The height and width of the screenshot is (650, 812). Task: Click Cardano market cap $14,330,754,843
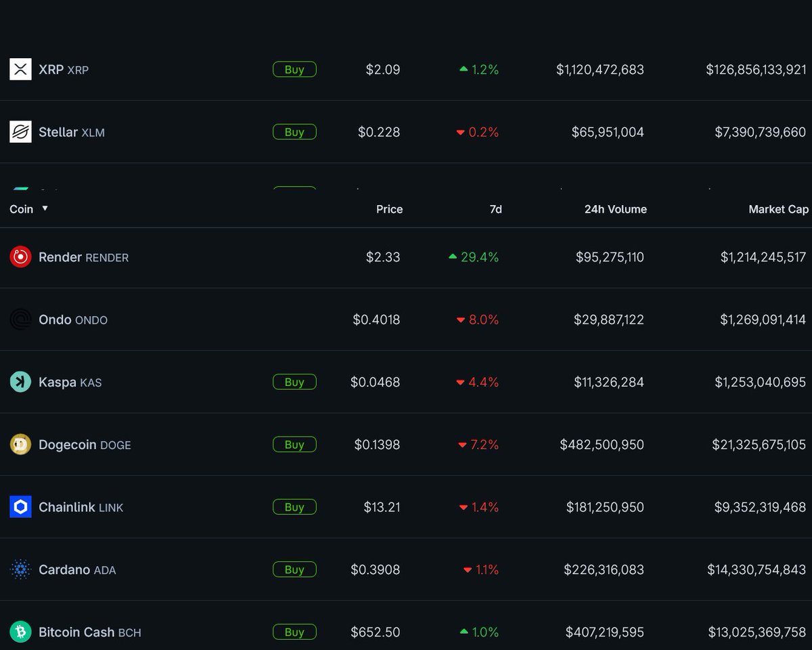(x=757, y=569)
